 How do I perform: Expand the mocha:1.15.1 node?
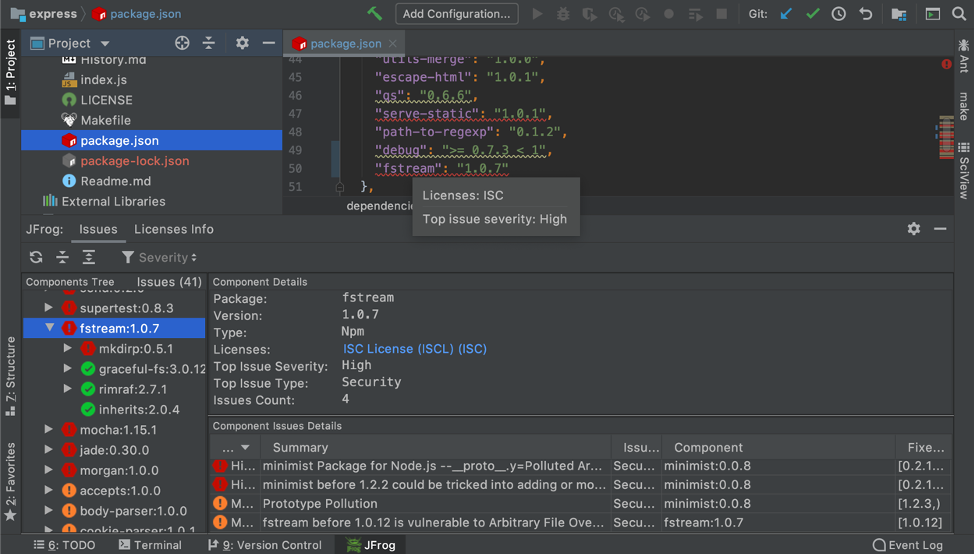click(x=48, y=429)
